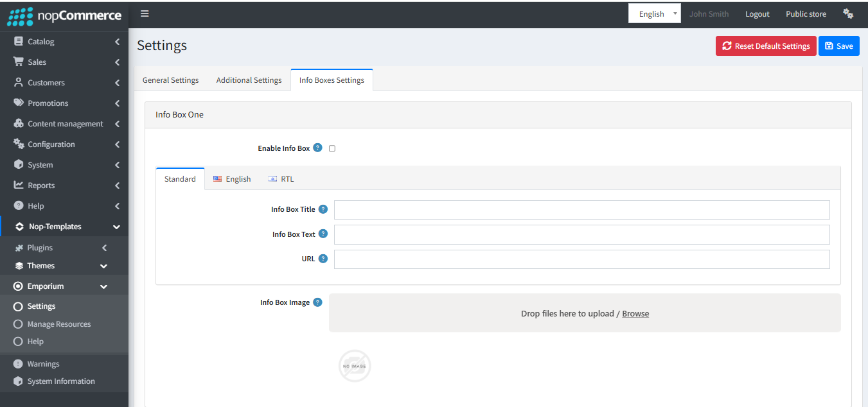Open the English language dropdown
868x407 pixels.
coord(654,13)
